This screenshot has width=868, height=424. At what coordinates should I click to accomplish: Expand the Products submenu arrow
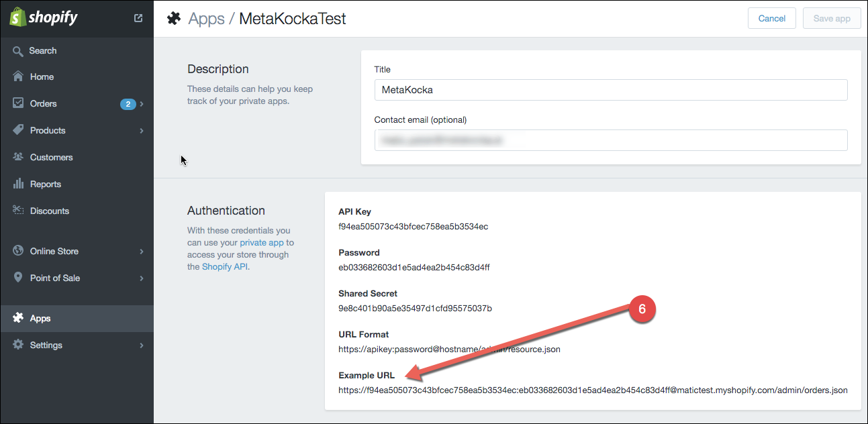142,131
